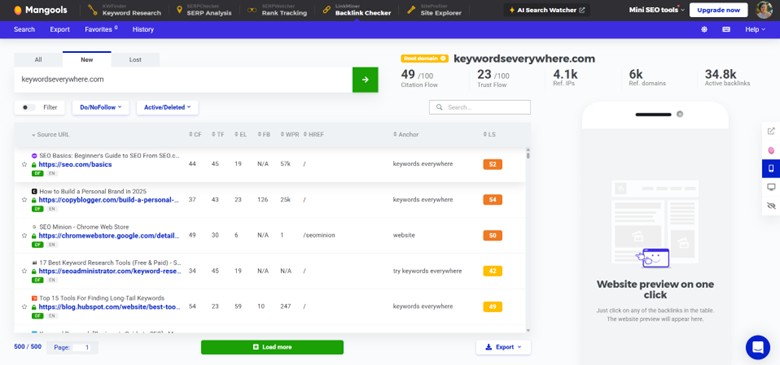Viewport: 780px width, 365px height.
Task: Favorite the blog.hubspot.com row star
Action: coord(24,307)
